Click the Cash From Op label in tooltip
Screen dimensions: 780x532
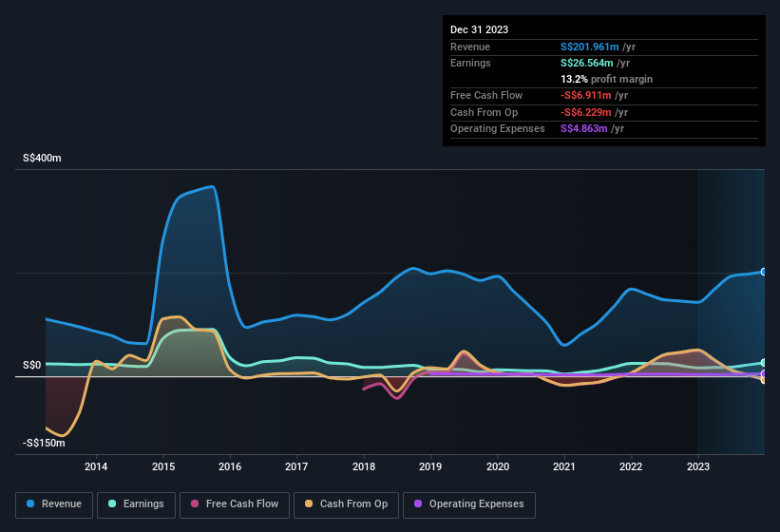click(484, 112)
